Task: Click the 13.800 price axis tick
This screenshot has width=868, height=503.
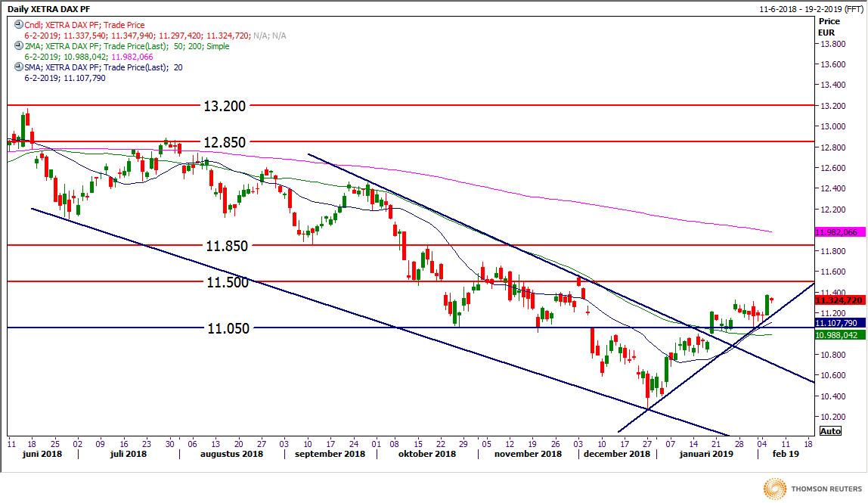Action: coord(832,44)
